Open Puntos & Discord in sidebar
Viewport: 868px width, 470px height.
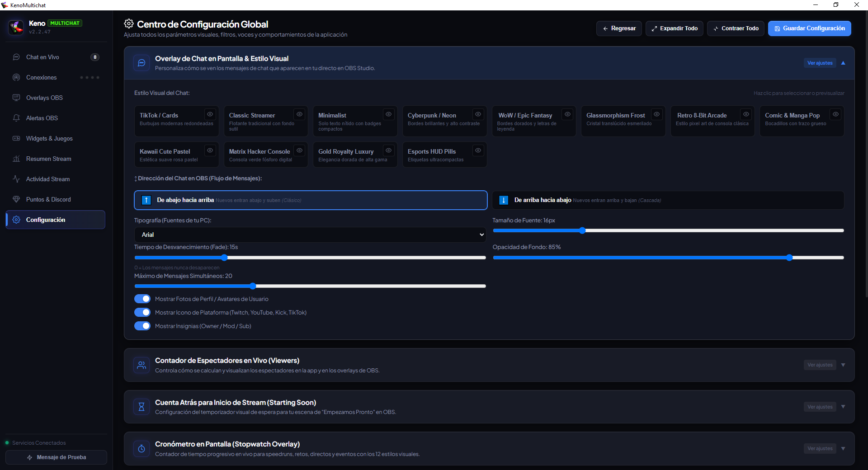56,199
